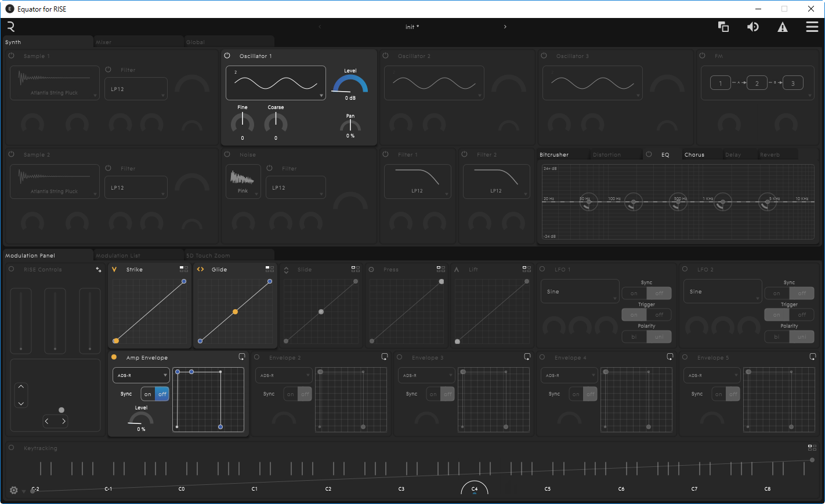Click LFO 1 Polarity bi button
The height and width of the screenshot is (504, 825).
[x=634, y=336]
